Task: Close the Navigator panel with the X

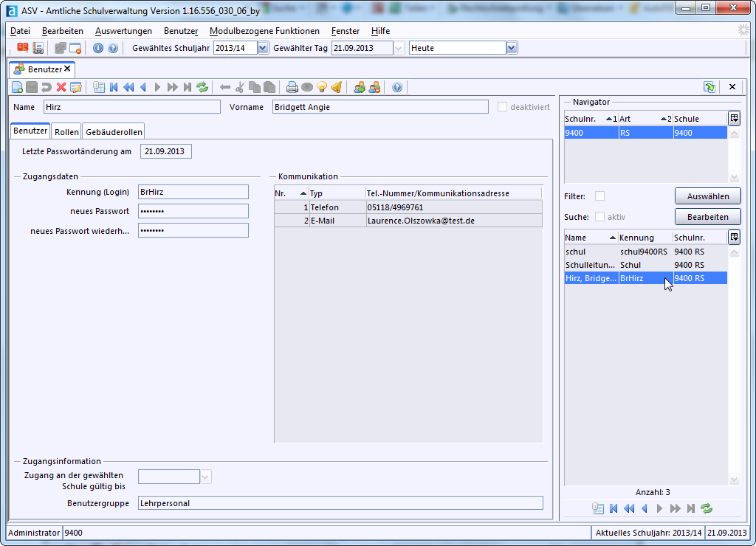Action: [732, 87]
